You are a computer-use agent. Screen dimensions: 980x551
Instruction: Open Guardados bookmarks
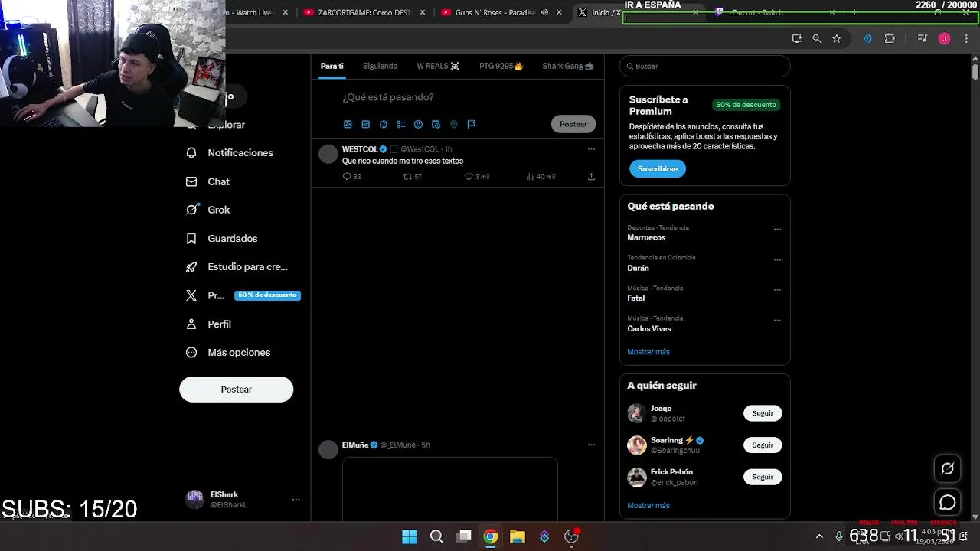[x=222, y=238]
